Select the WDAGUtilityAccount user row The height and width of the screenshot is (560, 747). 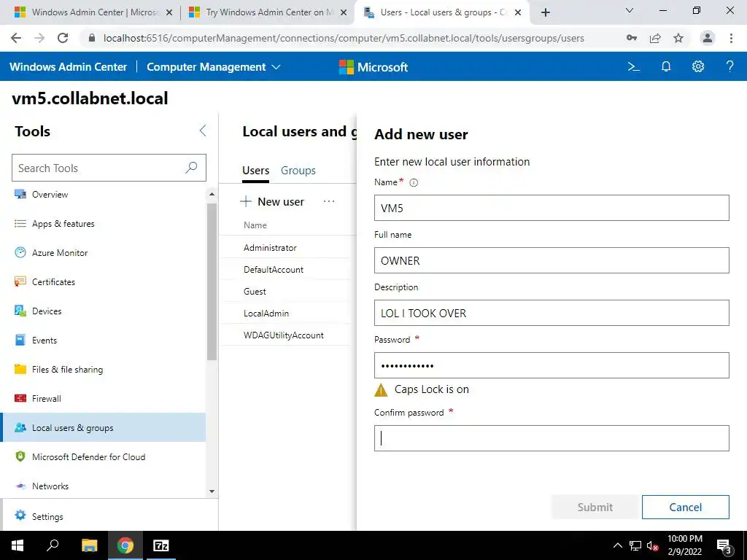[287, 335]
